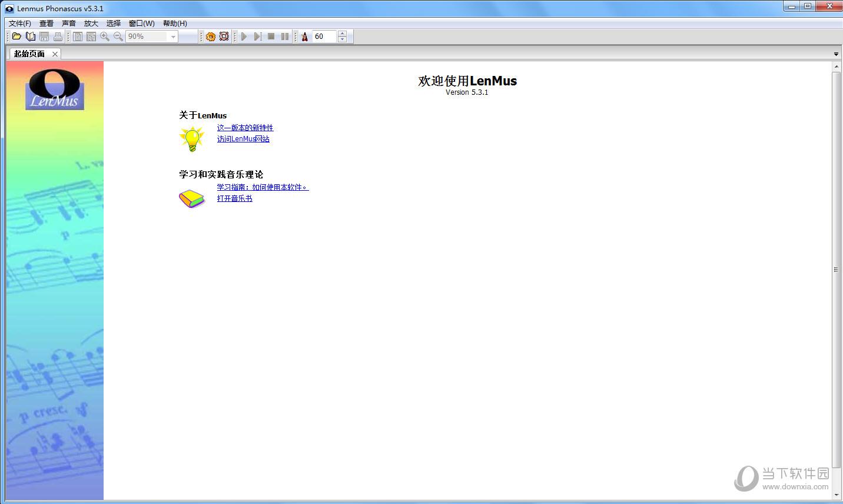Click the vertical scrollbar thumb
Screen dimensions: 843x504
(x=836, y=269)
